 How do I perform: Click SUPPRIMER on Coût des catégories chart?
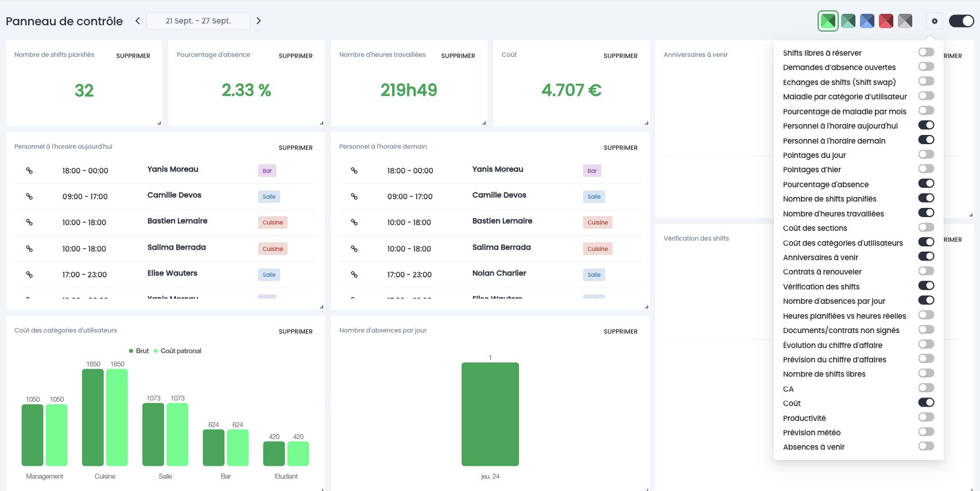pos(296,331)
